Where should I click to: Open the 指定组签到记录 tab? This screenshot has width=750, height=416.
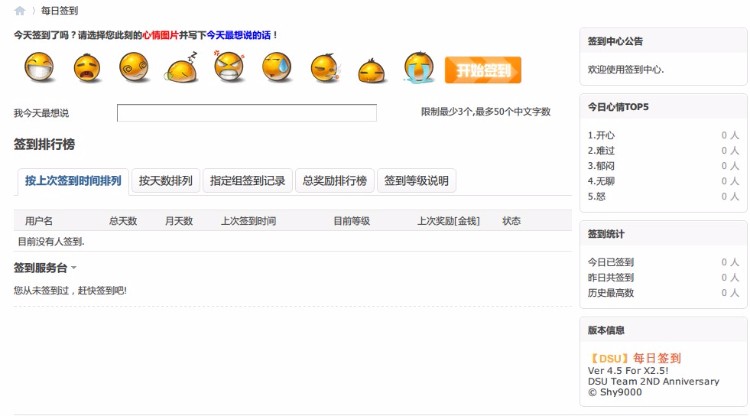coord(247,181)
